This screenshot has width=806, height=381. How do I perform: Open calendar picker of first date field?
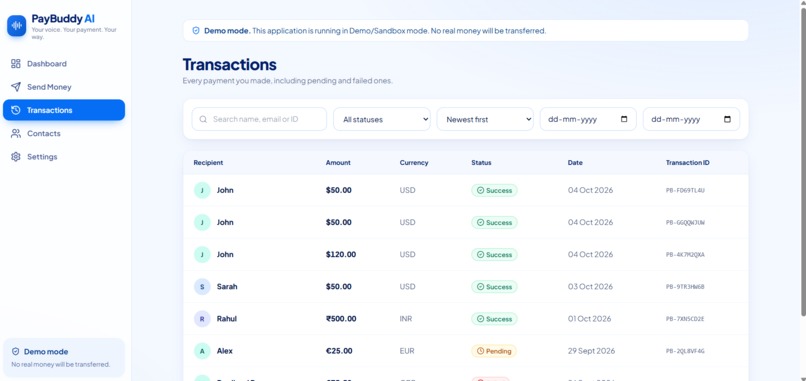click(624, 119)
